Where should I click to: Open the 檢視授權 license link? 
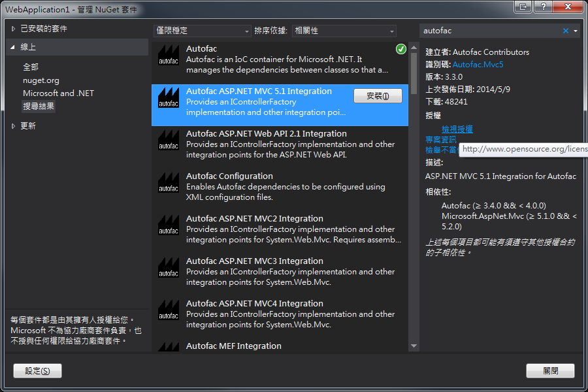pyautogui.click(x=457, y=129)
